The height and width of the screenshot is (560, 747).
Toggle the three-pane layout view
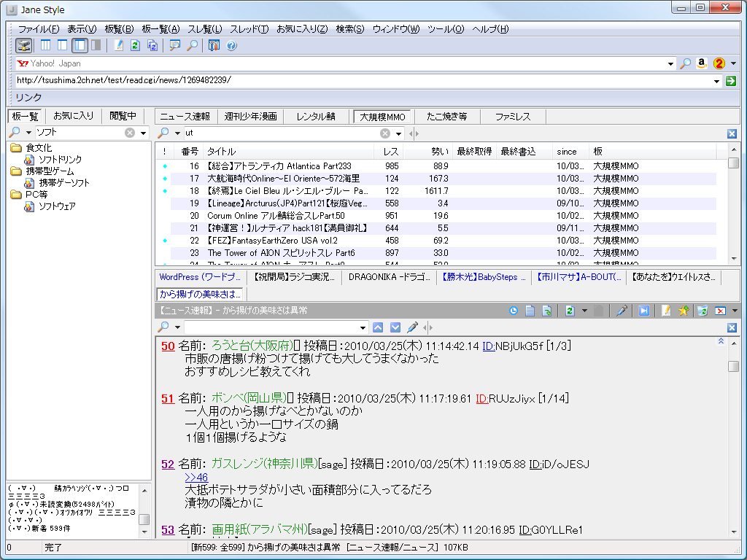(45, 45)
